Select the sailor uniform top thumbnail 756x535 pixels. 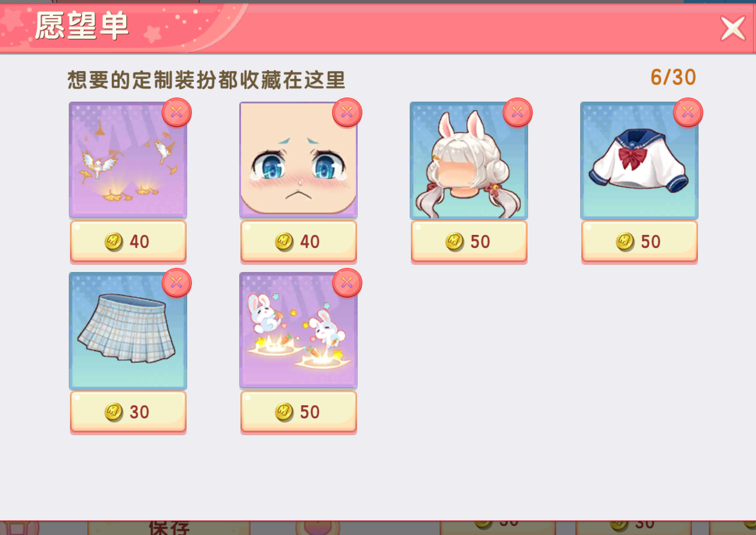click(639, 160)
